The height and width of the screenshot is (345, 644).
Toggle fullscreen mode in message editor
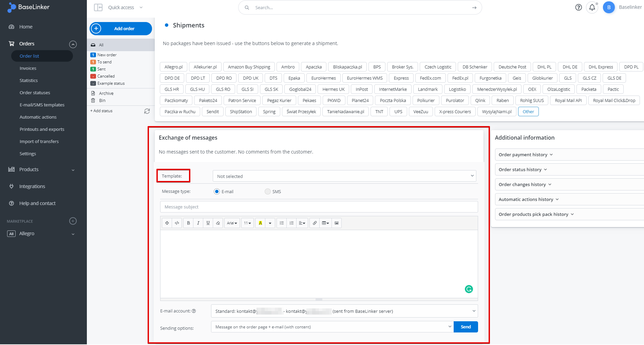click(167, 223)
